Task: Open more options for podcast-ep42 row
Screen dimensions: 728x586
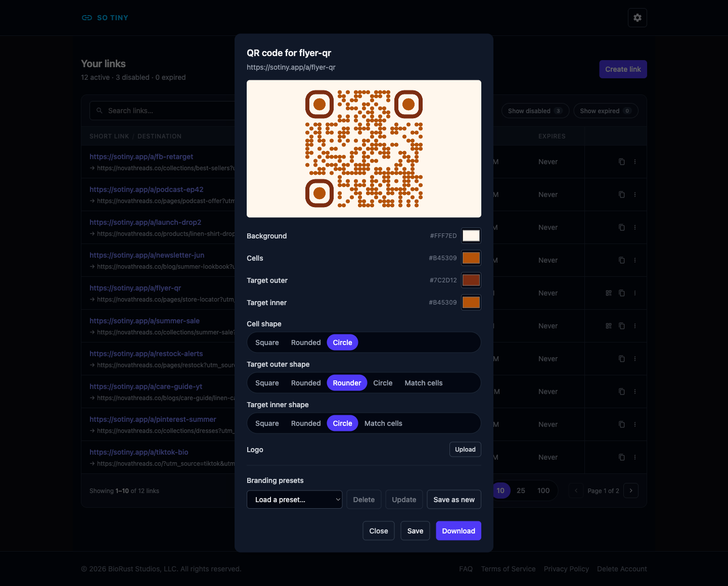Action: tap(635, 194)
